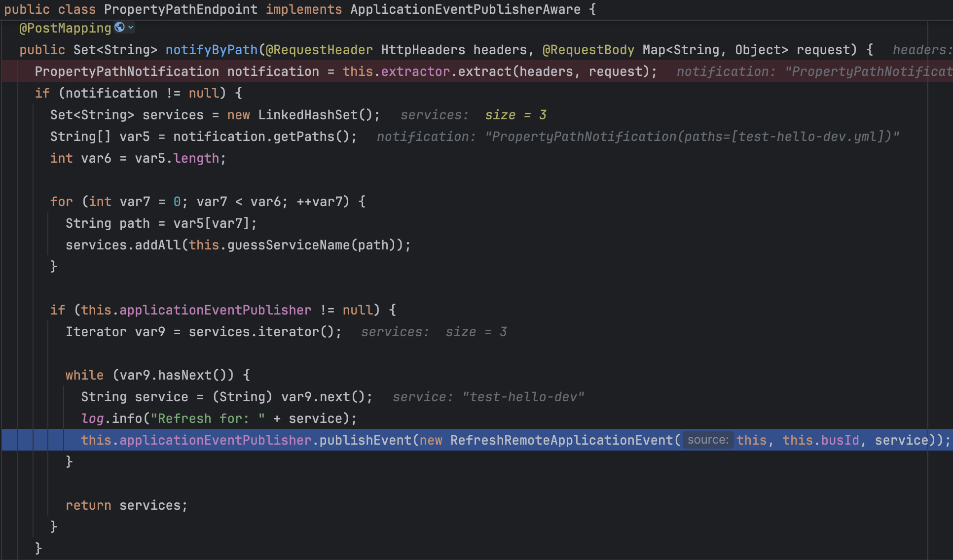The width and height of the screenshot is (953, 560).
Task: Click the log identifier before .info
Action: (x=92, y=419)
